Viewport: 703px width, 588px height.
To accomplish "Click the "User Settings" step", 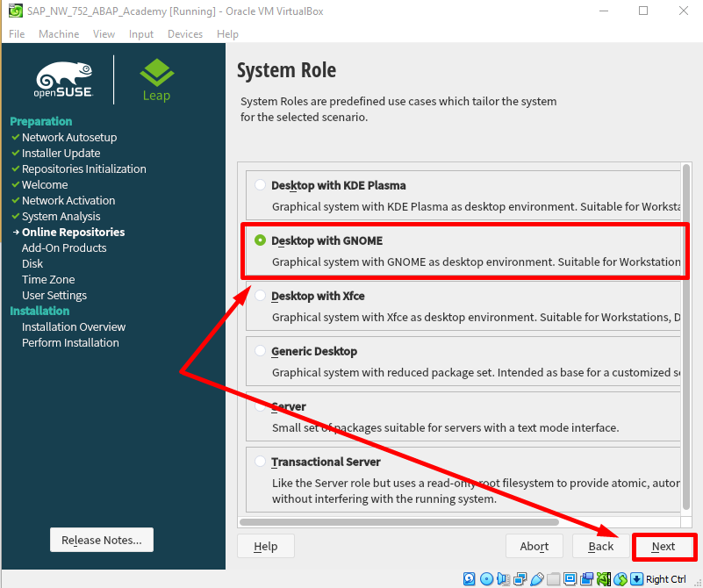I will 54,296.
